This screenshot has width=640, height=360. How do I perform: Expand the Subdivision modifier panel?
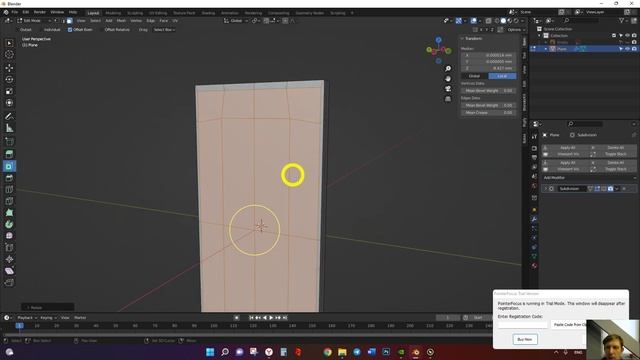coord(545,189)
